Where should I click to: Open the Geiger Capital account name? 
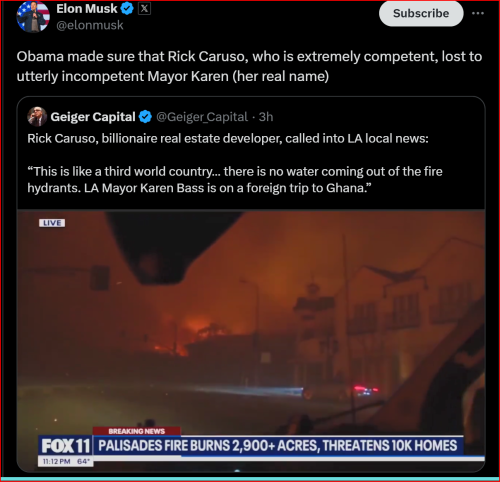pos(93,117)
